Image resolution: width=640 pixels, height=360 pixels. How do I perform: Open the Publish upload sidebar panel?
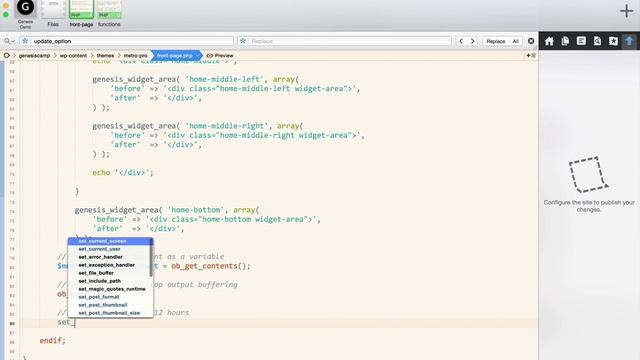pos(629,41)
